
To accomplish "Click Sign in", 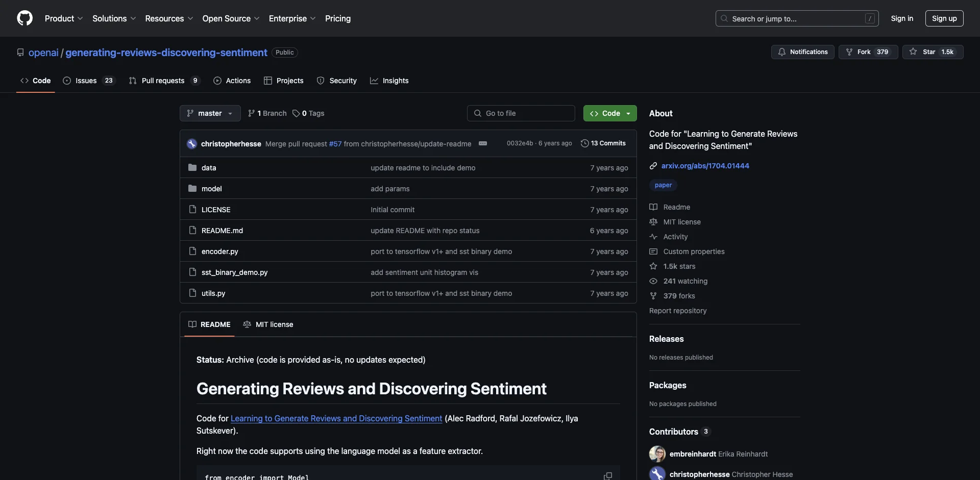I will tap(902, 18).
